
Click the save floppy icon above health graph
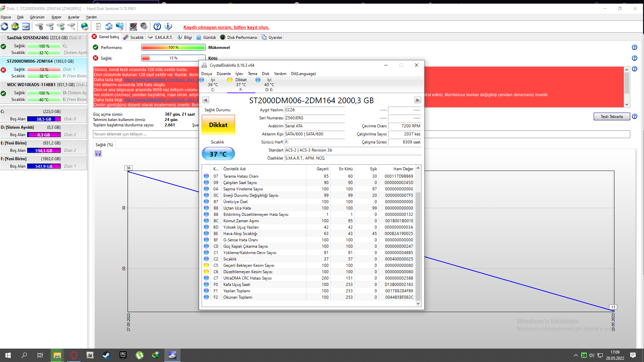point(98,154)
